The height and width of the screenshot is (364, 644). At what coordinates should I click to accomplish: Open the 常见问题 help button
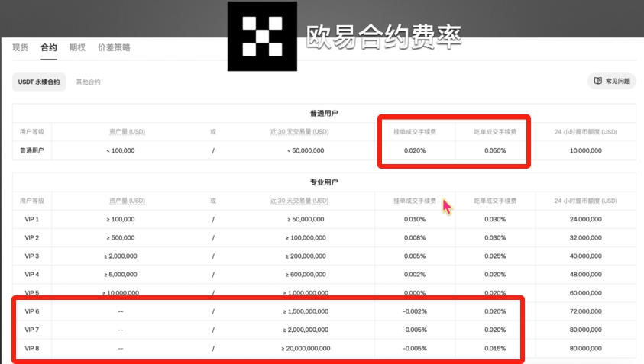pyautogui.click(x=612, y=81)
